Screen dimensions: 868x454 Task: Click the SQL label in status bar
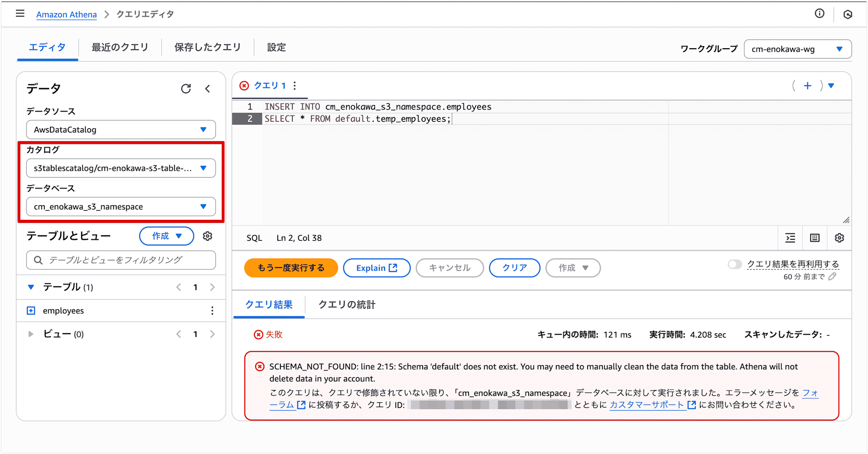(254, 238)
